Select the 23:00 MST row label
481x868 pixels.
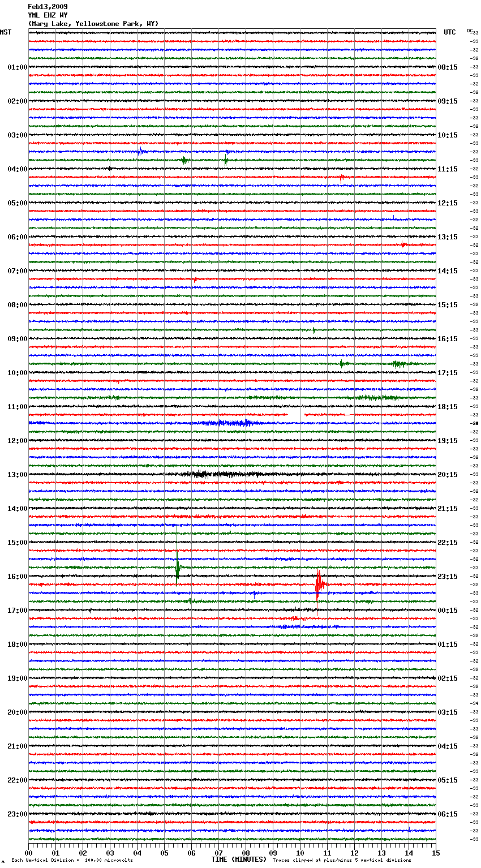point(17,814)
